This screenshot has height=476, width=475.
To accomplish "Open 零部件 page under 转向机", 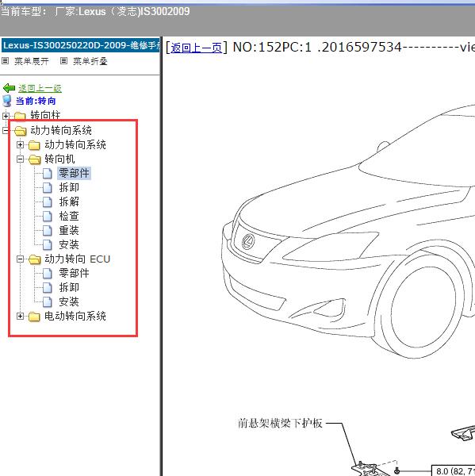I will [x=74, y=173].
